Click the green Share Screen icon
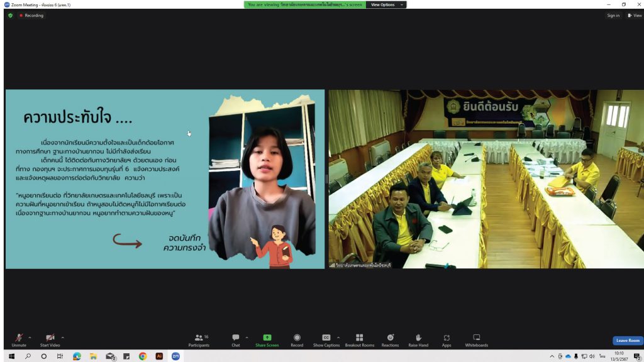Viewport: 644px width, 362px height. (x=267, y=337)
